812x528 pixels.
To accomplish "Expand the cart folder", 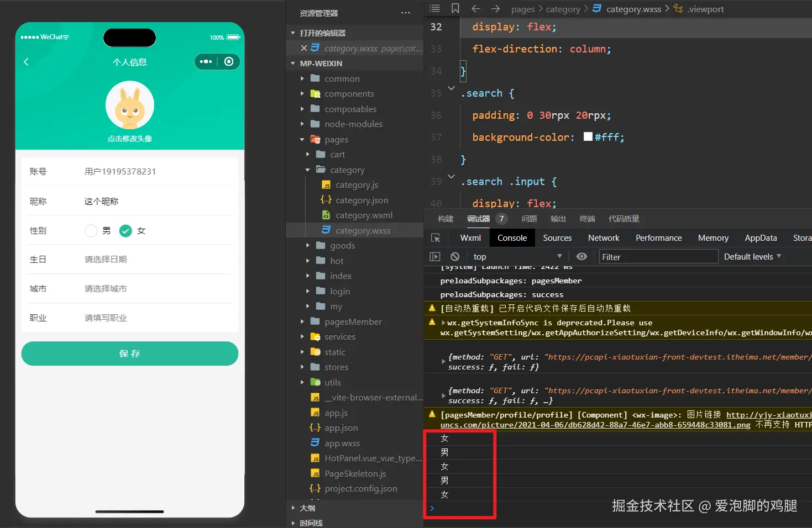I will [x=308, y=155].
